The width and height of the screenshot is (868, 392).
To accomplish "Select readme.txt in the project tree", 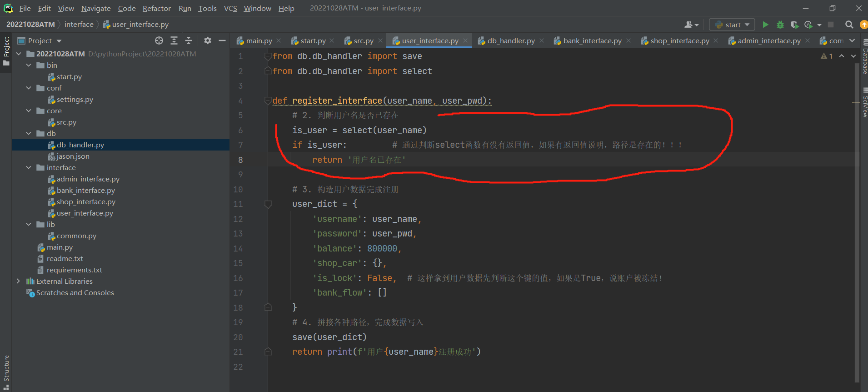I will pos(65,258).
